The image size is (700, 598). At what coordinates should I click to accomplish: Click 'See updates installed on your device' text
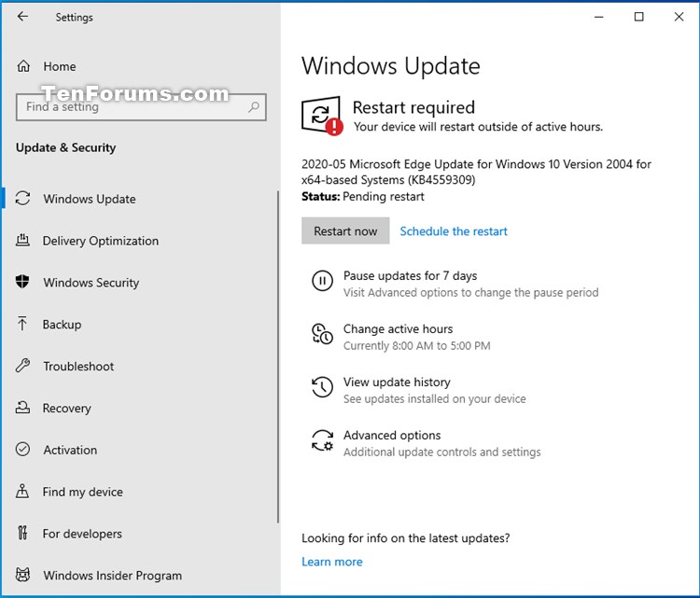pos(435,399)
